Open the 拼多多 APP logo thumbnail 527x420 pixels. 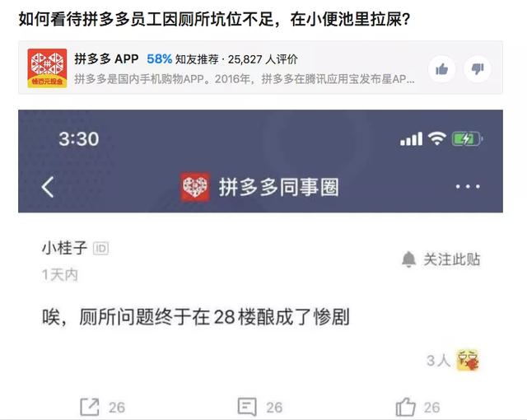coord(47,68)
